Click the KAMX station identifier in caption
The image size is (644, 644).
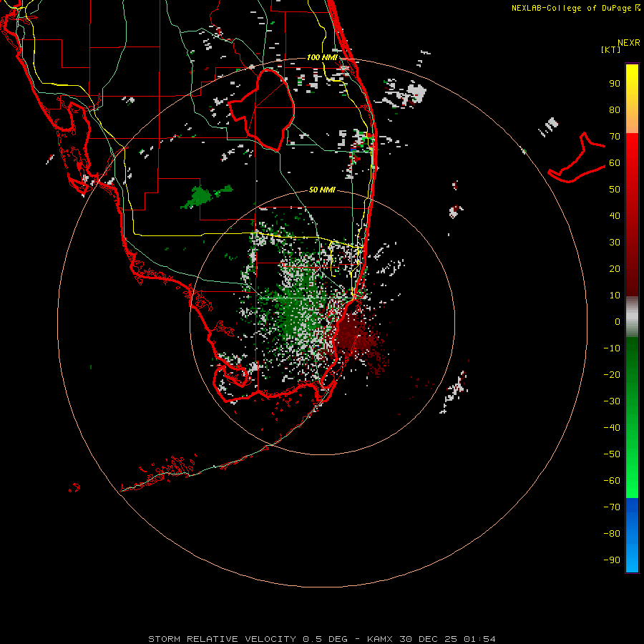(x=380, y=639)
